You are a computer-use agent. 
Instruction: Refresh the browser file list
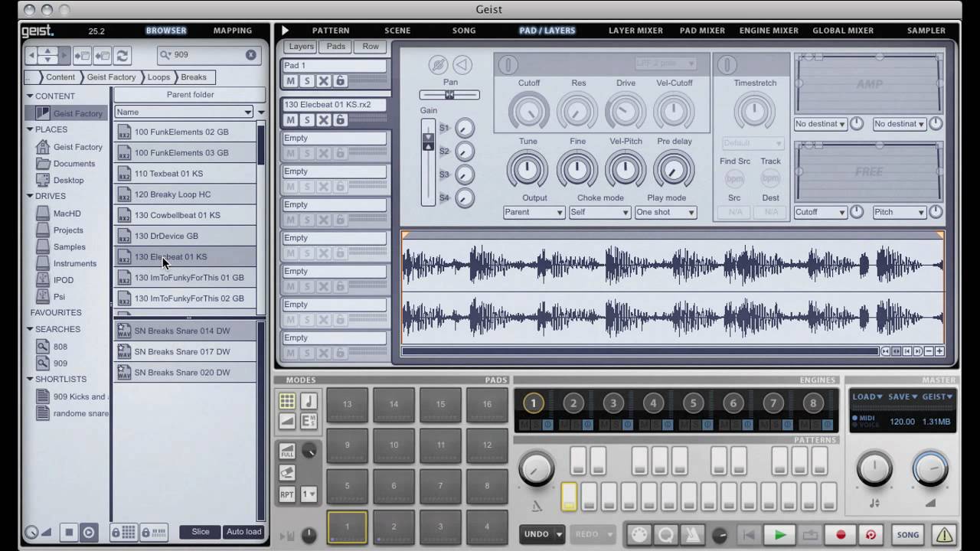click(x=122, y=55)
